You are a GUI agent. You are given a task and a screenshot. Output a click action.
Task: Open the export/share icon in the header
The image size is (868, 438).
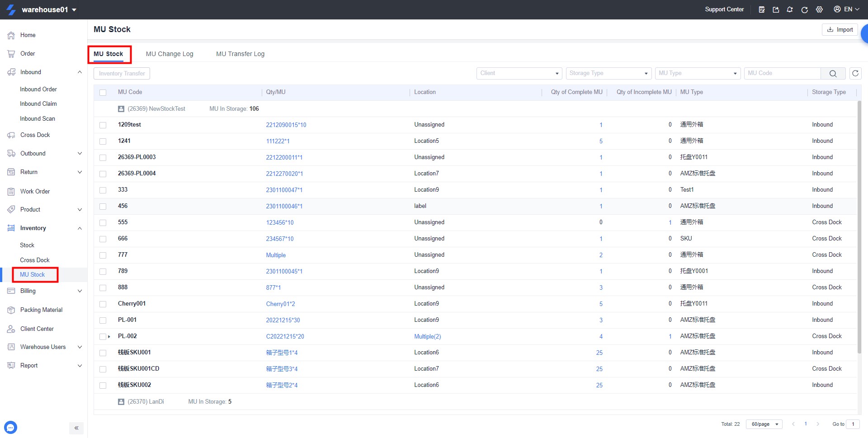(776, 9)
